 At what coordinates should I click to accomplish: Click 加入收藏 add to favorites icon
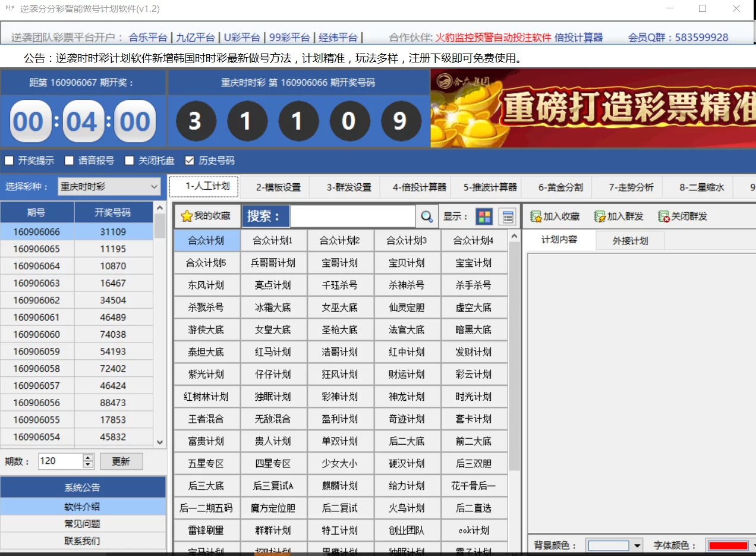tap(536, 217)
